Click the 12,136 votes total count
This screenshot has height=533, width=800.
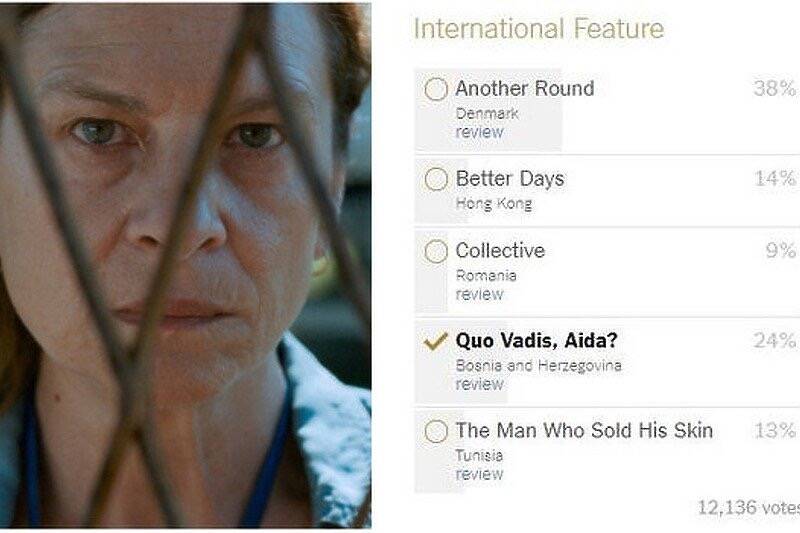point(747,508)
